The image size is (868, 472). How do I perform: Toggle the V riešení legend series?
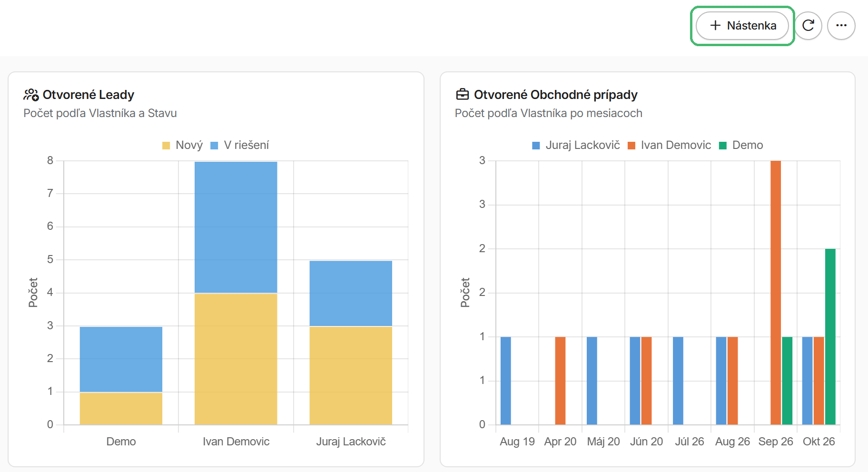click(x=239, y=145)
